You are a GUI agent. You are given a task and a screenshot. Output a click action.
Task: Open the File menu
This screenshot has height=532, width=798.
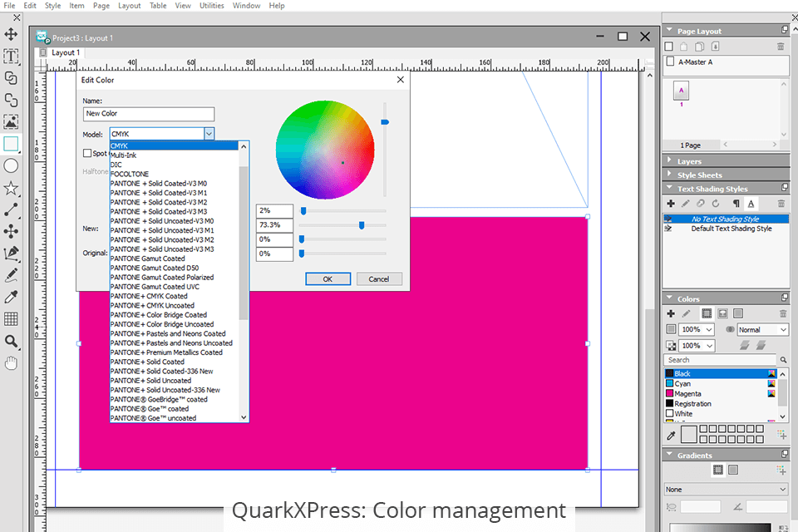coord(9,6)
